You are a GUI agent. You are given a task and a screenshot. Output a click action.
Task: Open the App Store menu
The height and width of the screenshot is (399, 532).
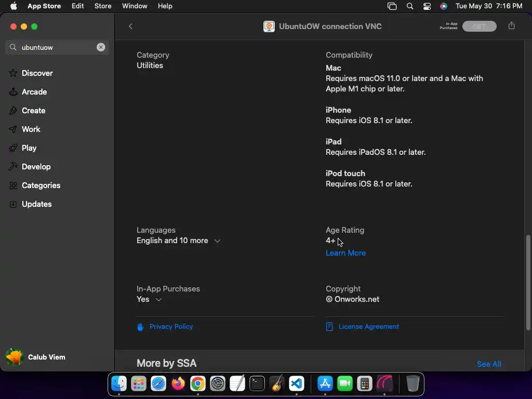(x=44, y=6)
